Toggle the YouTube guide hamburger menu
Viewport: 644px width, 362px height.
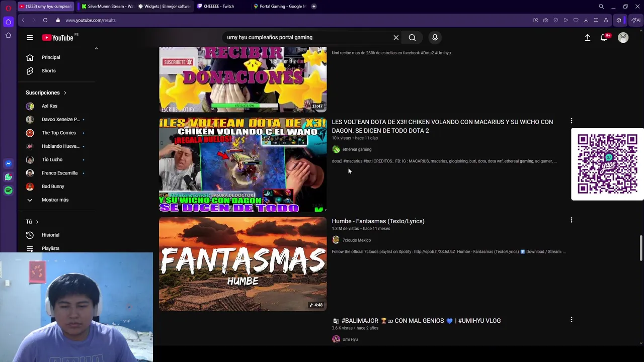click(30, 37)
